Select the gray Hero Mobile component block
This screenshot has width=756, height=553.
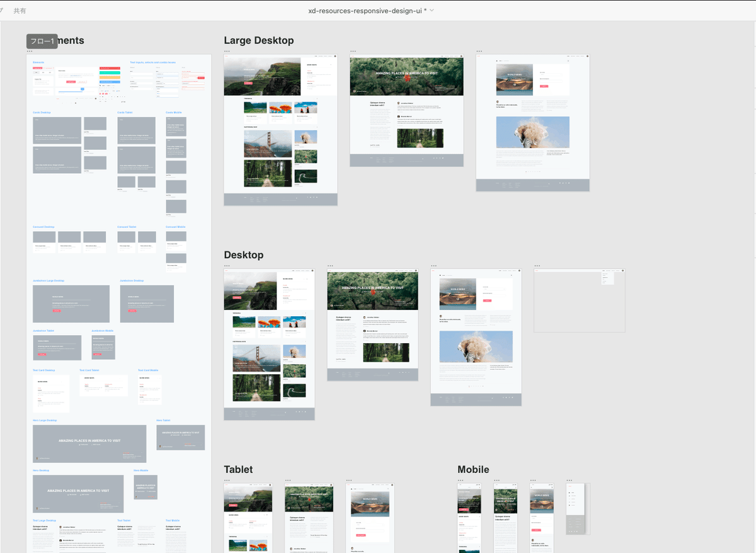coord(146,487)
